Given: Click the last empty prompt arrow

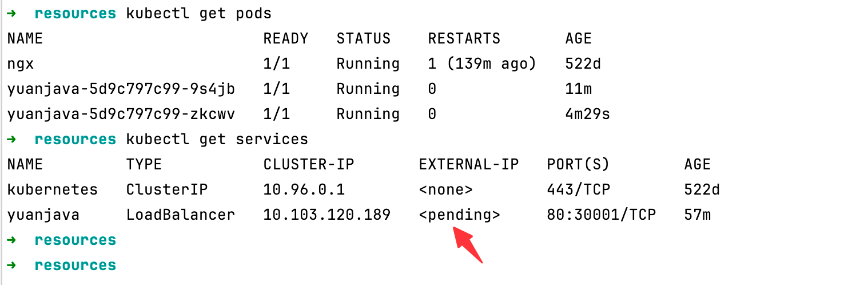Looking at the screenshot, I should (12, 265).
